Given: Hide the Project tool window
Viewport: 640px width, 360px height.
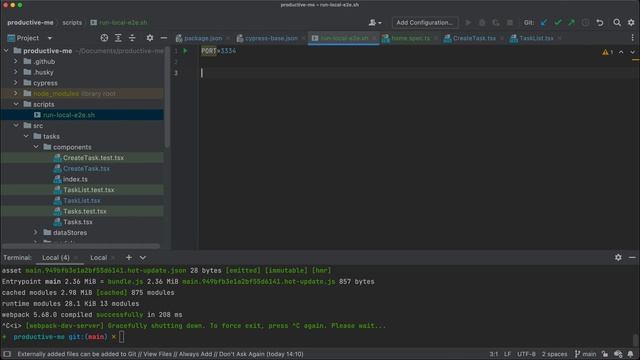Looking at the screenshot, I should coord(164,38).
